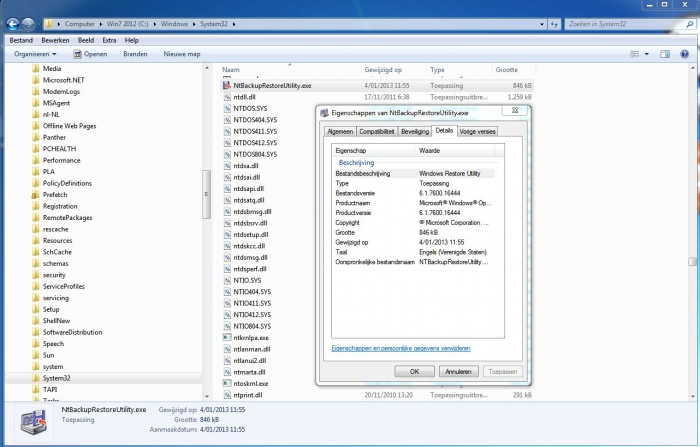Click the large backup icon in details pane
The image size is (700, 447).
point(33,422)
